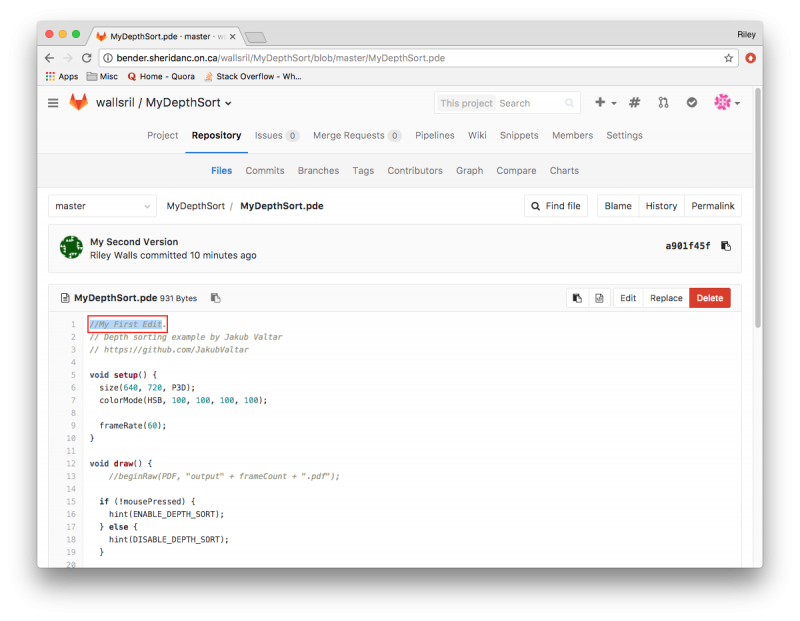Open the My Second Version commit link
The height and width of the screenshot is (621, 800).
[x=134, y=242]
